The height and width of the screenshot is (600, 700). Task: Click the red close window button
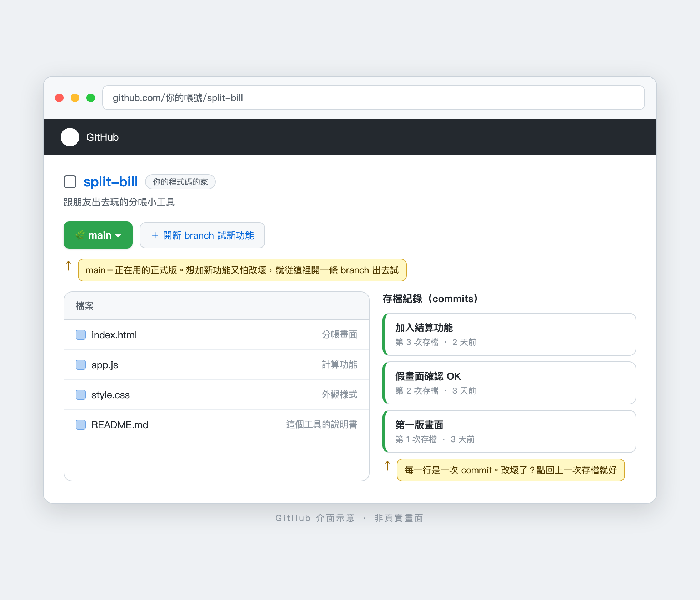59,97
